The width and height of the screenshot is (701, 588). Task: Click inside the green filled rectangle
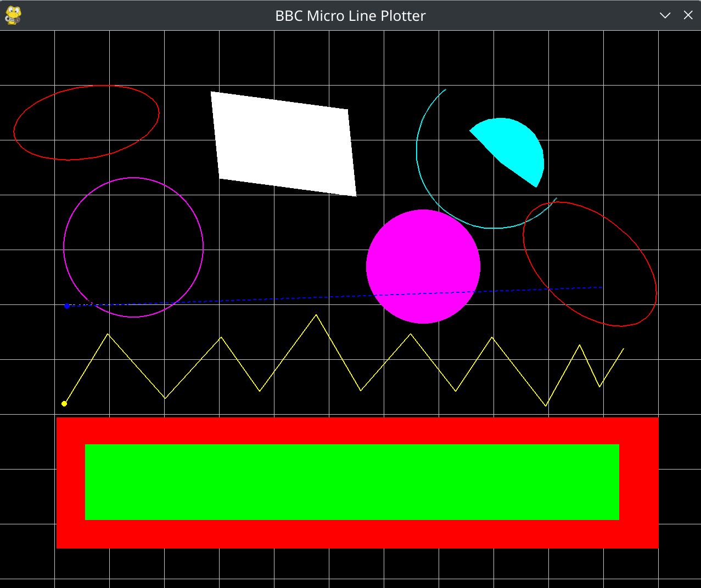352,482
